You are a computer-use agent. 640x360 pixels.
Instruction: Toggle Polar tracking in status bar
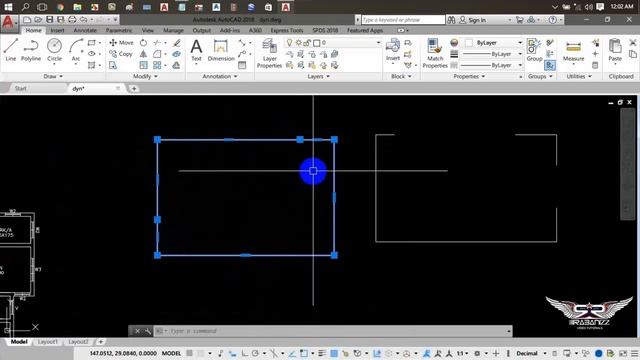point(256,353)
